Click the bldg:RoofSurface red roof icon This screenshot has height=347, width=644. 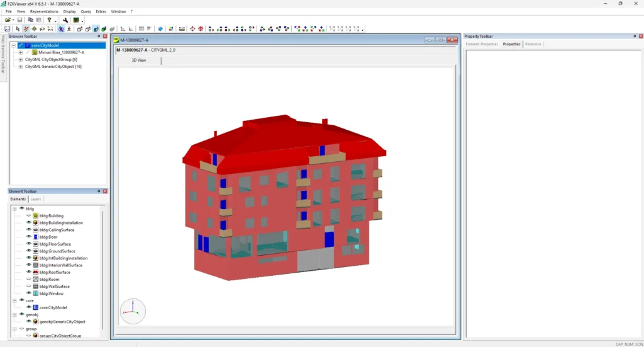pos(36,272)
